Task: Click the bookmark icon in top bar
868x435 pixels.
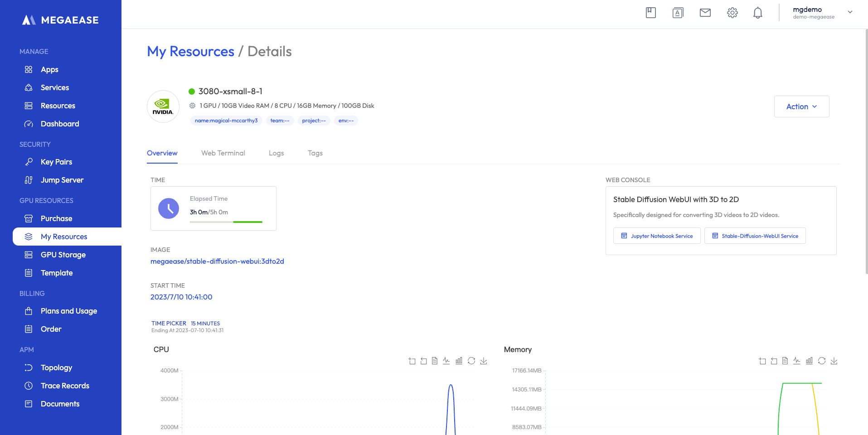Action: 650,13
